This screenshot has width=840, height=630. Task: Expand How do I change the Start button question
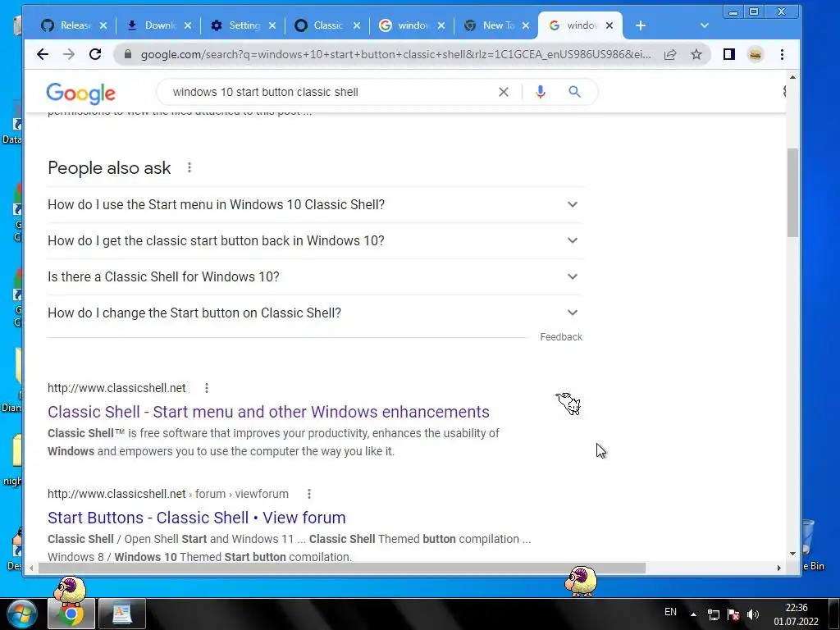pyautogui.click(x=314, y=313)
